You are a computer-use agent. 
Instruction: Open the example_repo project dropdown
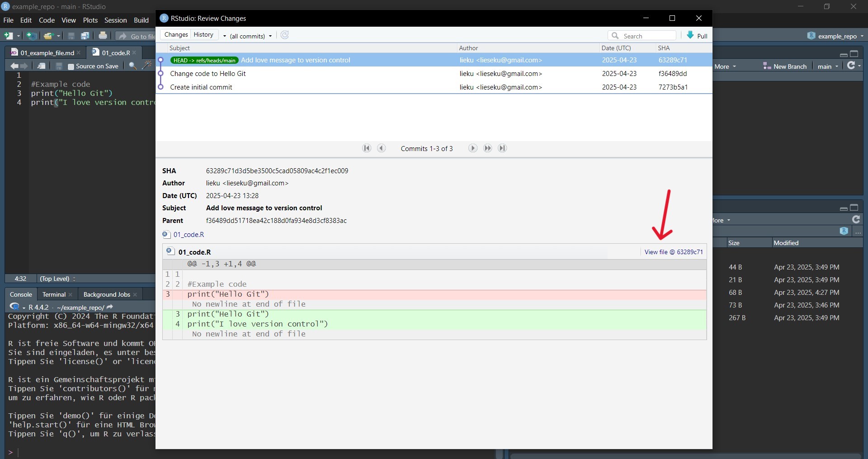(x=835, y=36)
